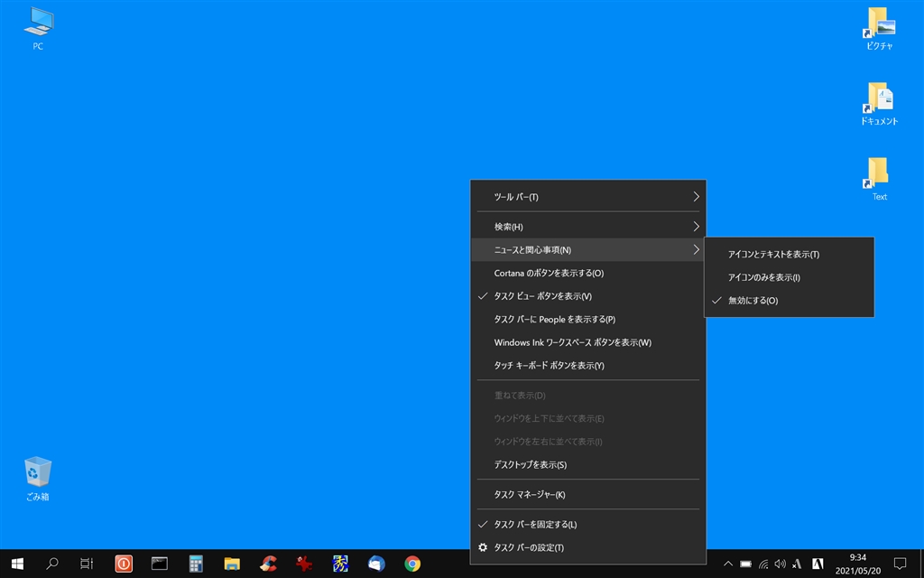Screen dimensions: 924x578
Task: Open the ごみ箱 recycle bin icon
Action: click(x=37, y=479)
